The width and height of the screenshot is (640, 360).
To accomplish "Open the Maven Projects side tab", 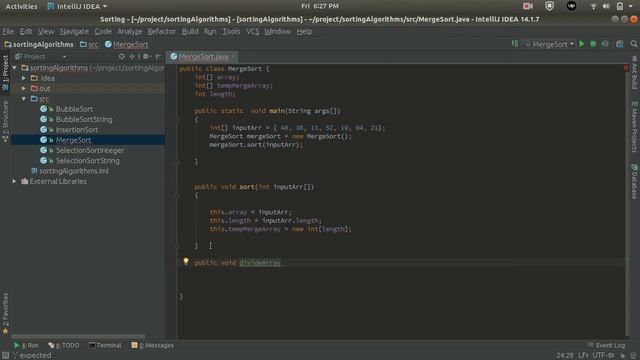I will pos(634,127).
